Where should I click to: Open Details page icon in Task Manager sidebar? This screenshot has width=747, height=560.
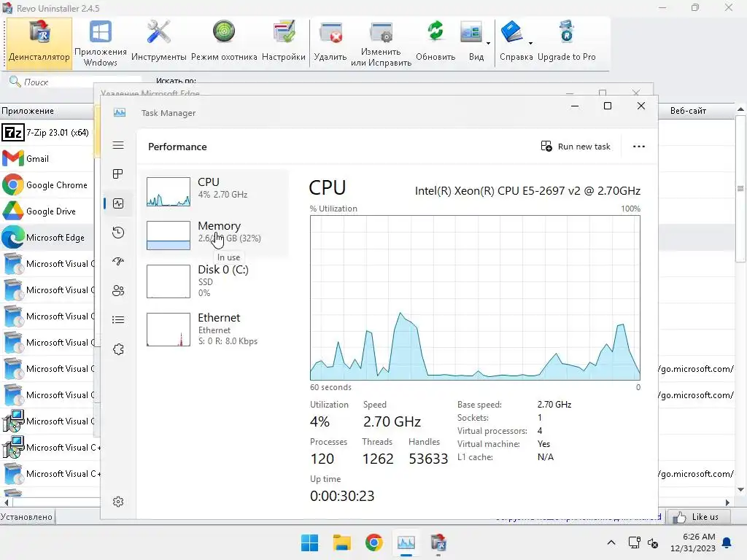pos(118,319)
